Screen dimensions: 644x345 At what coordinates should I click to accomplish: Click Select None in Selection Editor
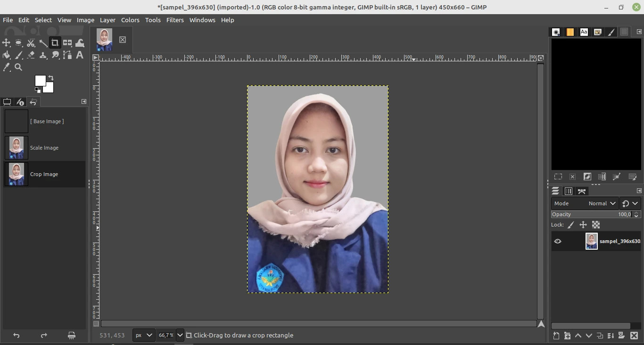(572, 177)
